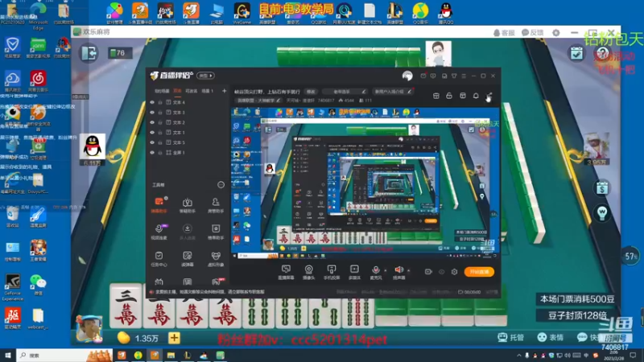Click the exit room icon in mahjong game

click(x=89, y=53)
